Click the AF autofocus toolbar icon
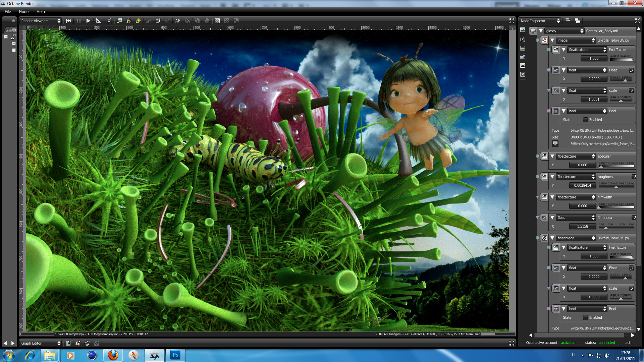 point(178,21)
